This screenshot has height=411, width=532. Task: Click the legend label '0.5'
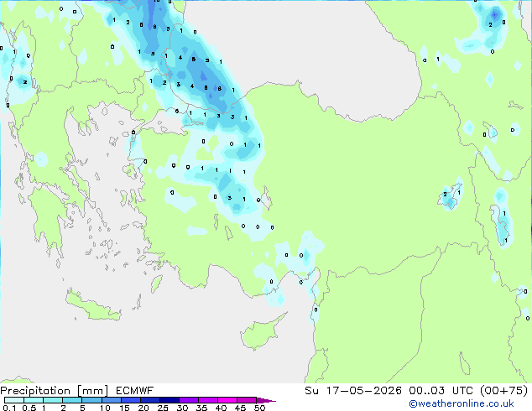click(x=29, y=408)
